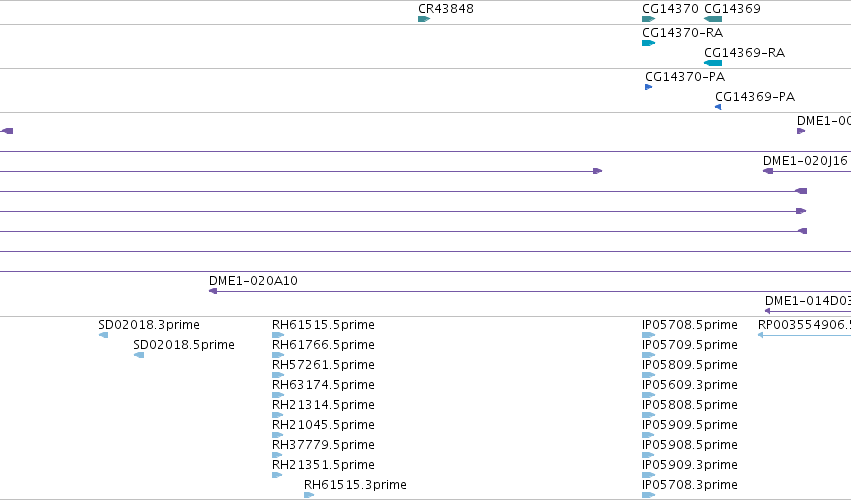Click the RH61515.5prime EST arrow
This screenshot has width=851, height=500.
point(278,335)
